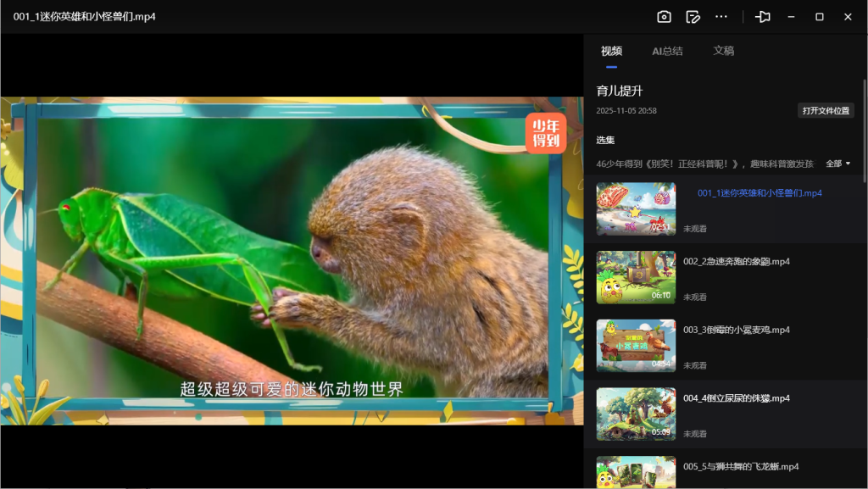This screenshot has width=868, height=489.
Task: Click the 少年得到 logo on the video
Action: click(x=545, y=134)
